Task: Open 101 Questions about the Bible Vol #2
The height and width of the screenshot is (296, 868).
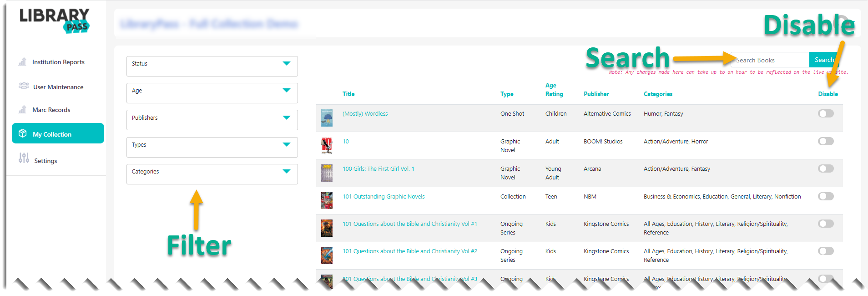Action: pos(410,251)
